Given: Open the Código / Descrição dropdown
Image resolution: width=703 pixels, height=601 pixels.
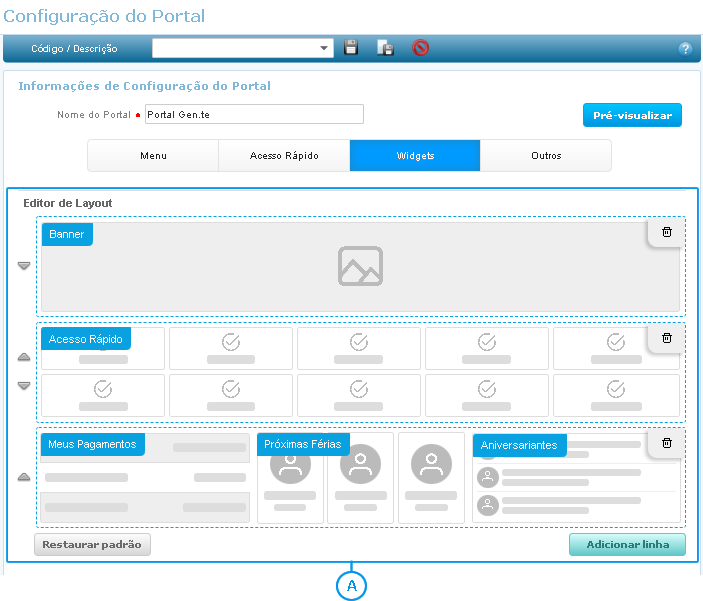Looking at the screenshot, I should tap(325, 48).
